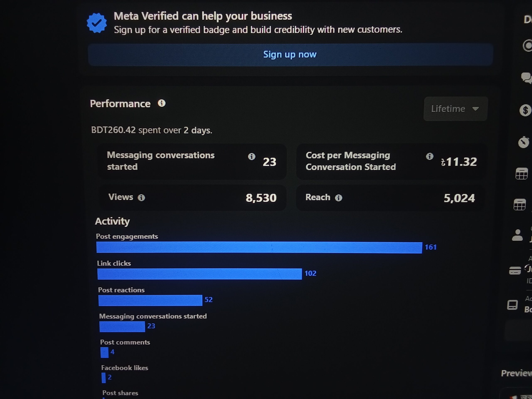Screen dimensions: 532x399
Task: Click the credit card payment icon
Action: [x=515, y=271]
